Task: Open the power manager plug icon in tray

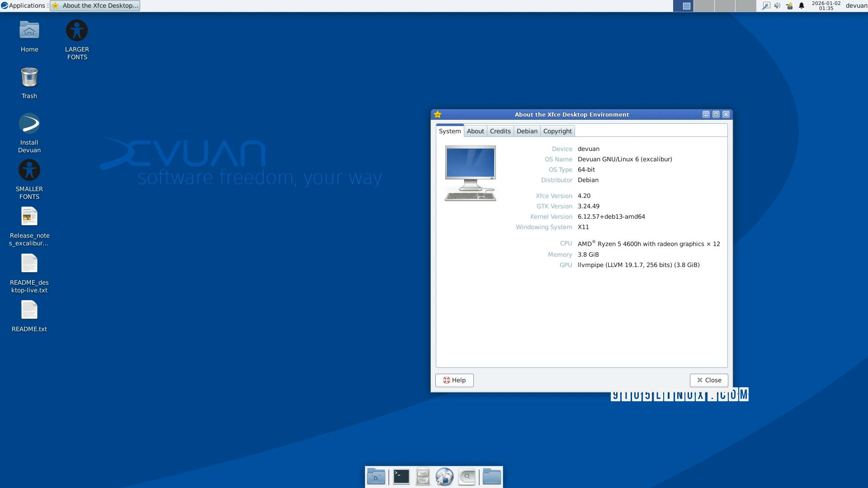Action: tap(789, 5)
